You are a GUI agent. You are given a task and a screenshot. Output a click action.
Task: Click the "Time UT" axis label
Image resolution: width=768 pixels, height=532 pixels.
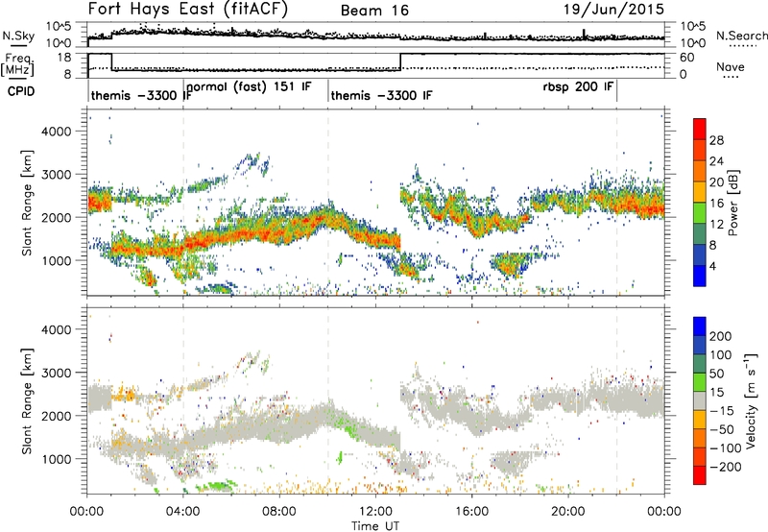375,525
